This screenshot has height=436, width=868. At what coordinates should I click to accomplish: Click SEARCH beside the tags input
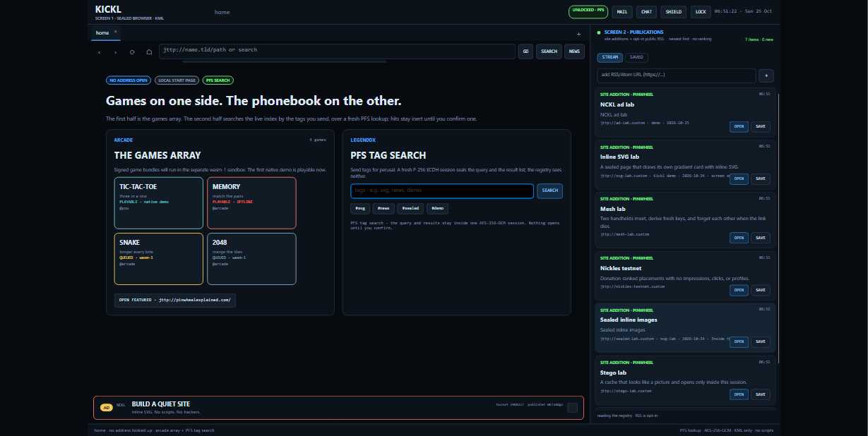click(550, 190)
